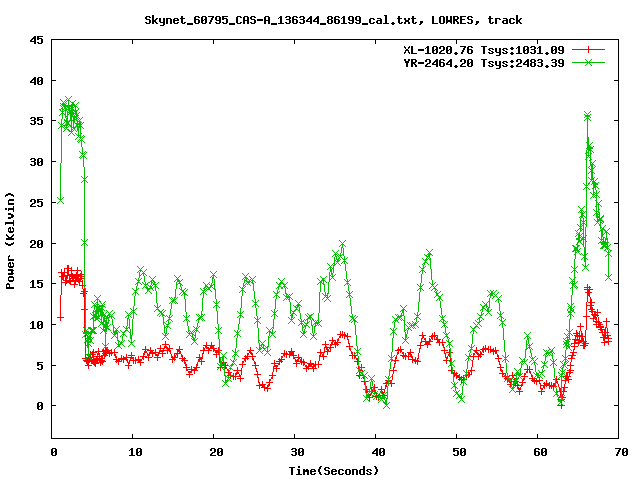Click the y-axis tick label '45'
Viewport: 640px width, 480px height.
36,40
